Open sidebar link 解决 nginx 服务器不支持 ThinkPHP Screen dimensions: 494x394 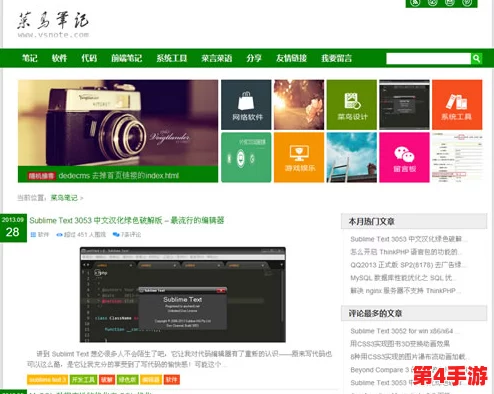(406, 291)
